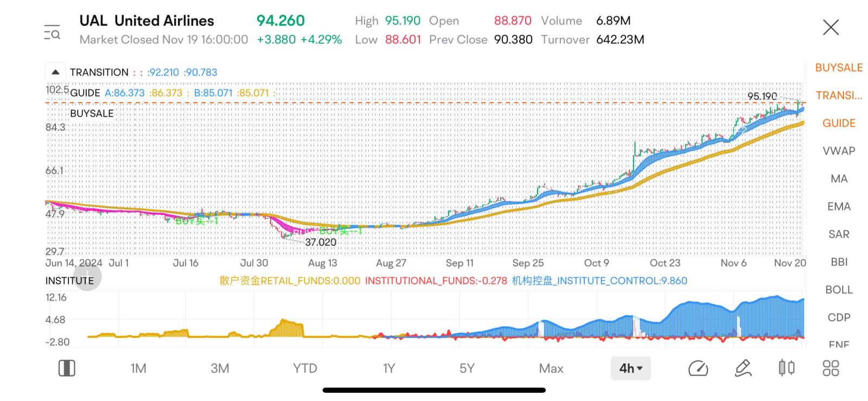
Task: Collapse the indicator legend arrow
Action: pyautogui.click(x=55, y=72)
